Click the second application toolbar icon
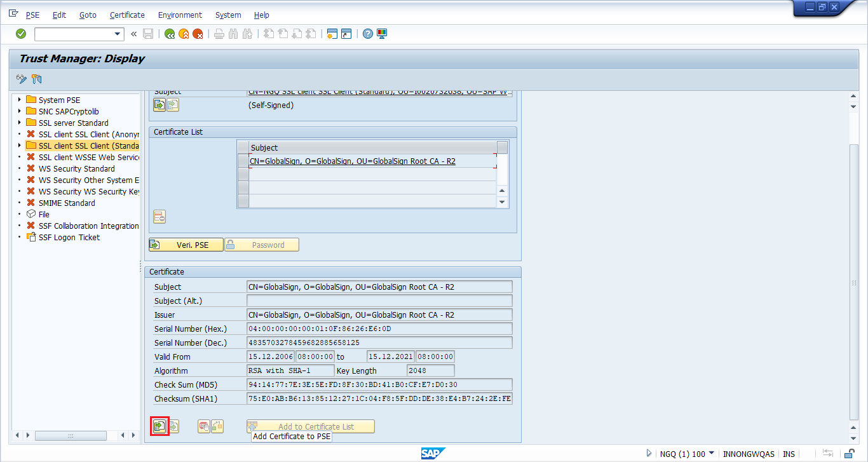The image size is (868, 462). [x=36, y=79]
